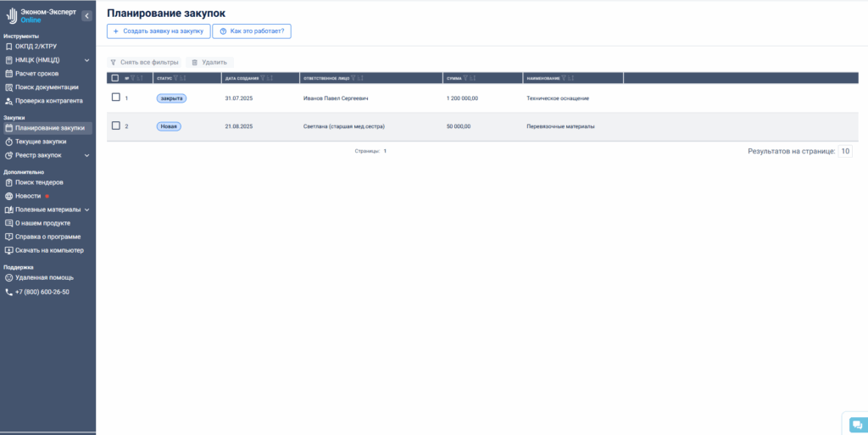The height and width of the screenshot is (435, 868).
Task: Click the sort arrows in the Статус column header
Action: click(182, 78)
